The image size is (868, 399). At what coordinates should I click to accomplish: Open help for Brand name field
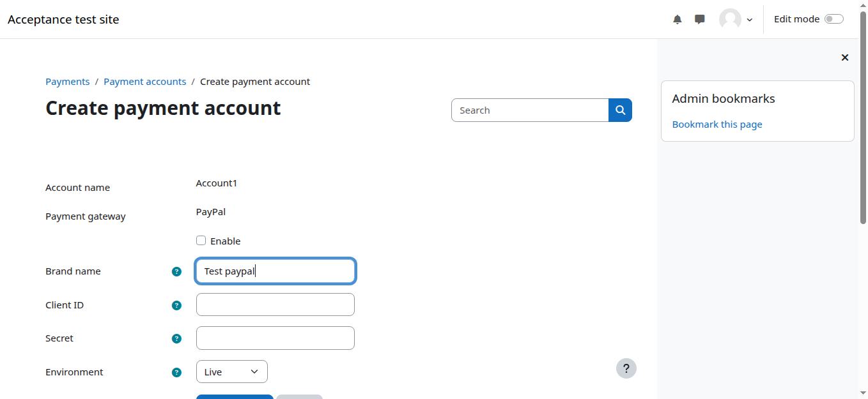[x=176, y=271]
